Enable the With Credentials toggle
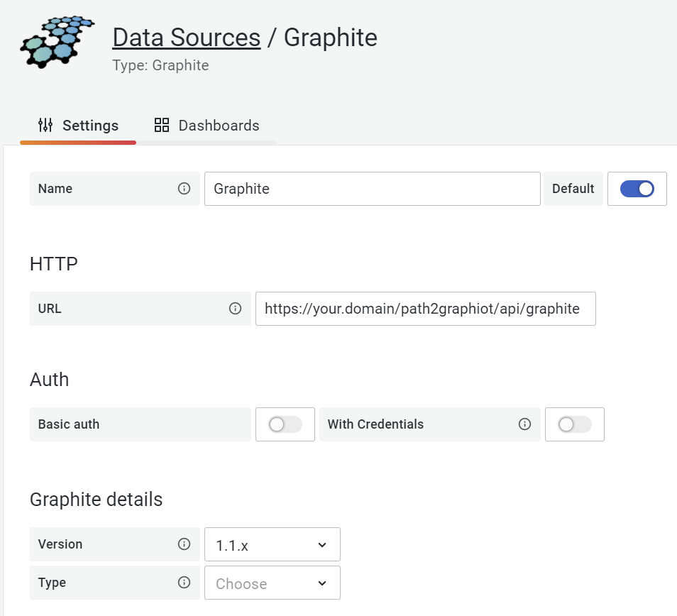Viewport: 677px width, 616px height. tap(575, 424)
